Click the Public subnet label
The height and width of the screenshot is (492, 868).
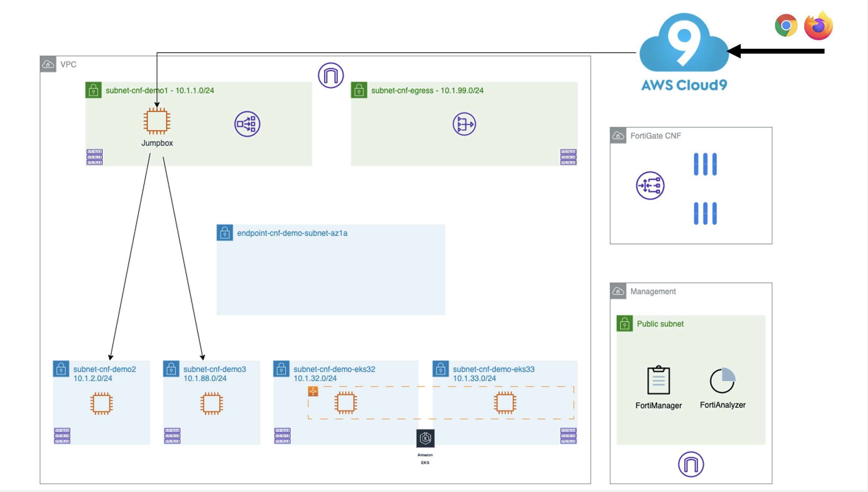pyautogui.click(x=660, y=324)
